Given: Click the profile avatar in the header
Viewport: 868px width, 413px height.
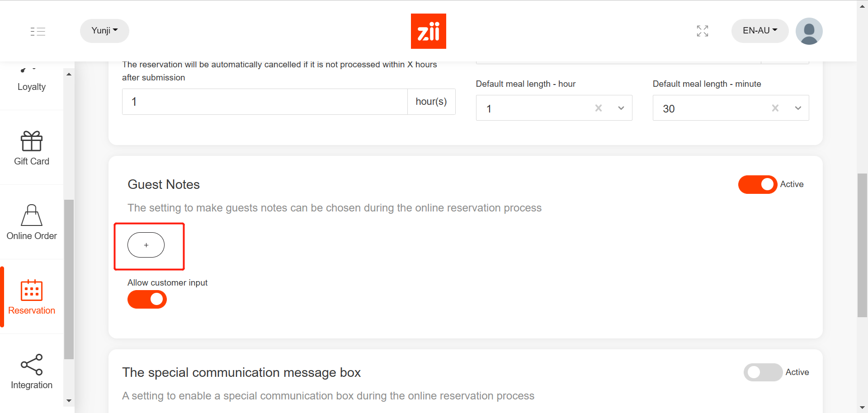Looking at the screenshot, I should pyautogui.click(x=809, y=31).
